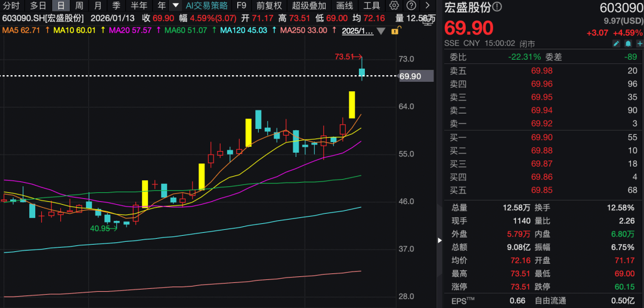Click the help question mark icon
This screenshot has height=308, width=644.
pyautogui.click(x=411, y=5)
